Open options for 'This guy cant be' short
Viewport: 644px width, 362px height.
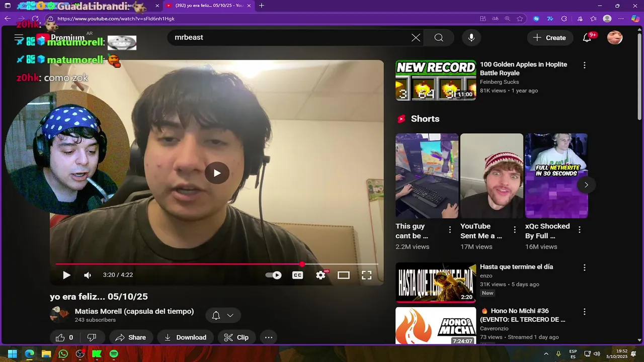click(450, 230)
